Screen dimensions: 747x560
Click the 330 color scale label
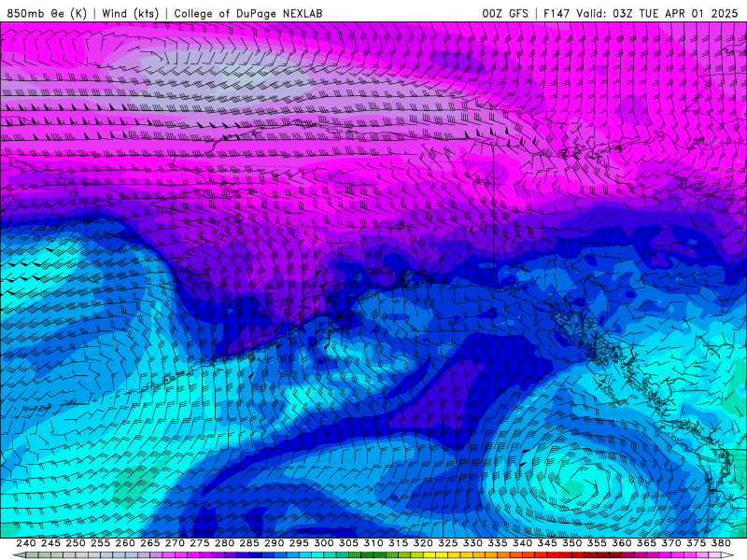click(472, 543)
